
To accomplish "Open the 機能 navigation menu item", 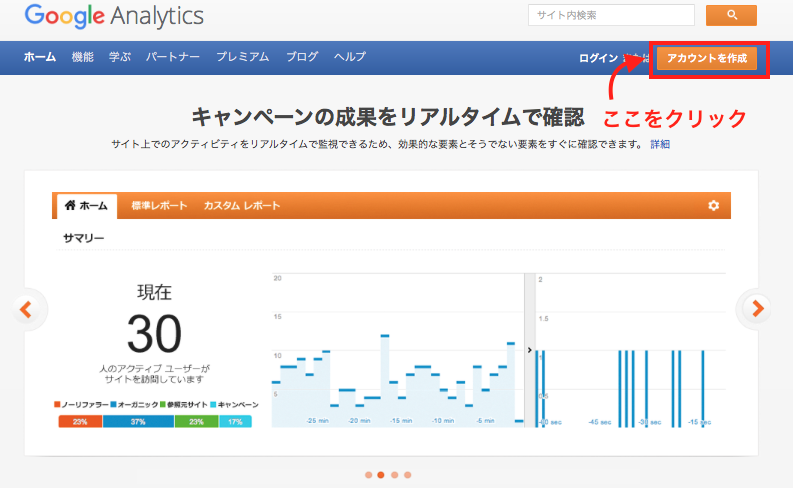I will click(x=83, y=57).
